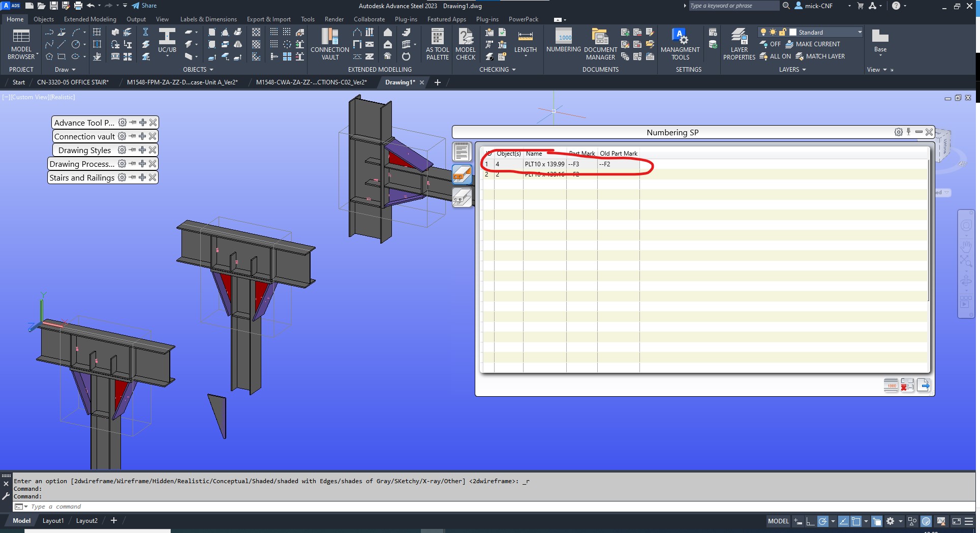The width and height of the screenshot is (980, 533).
Task: Select grey plate icon in Numbering SP
Action: 462,197
